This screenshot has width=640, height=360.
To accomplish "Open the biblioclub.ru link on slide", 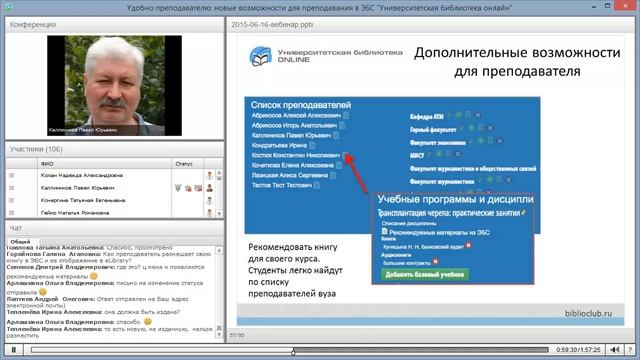I will click(589, 313).
